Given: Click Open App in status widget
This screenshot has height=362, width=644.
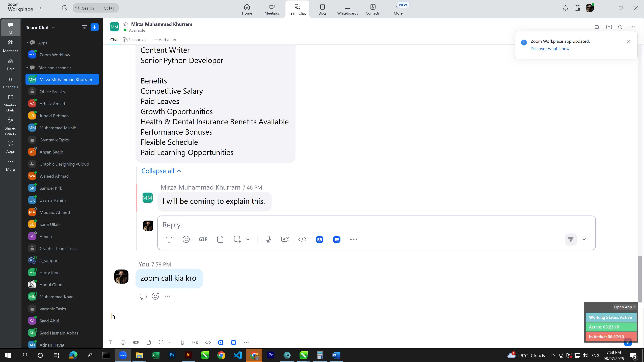Looking at the screenshot, I should click(x=625, y=307).
